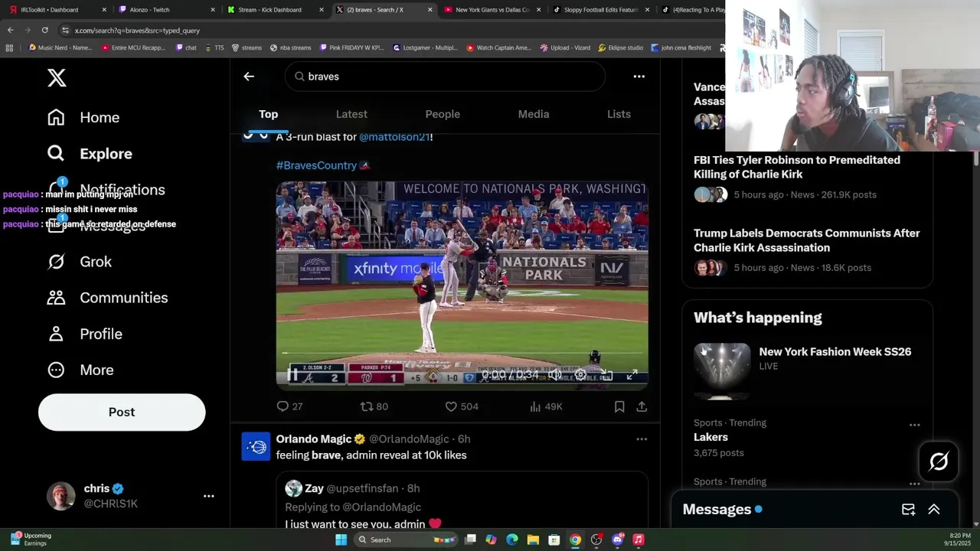The image size is (980, 551).
Task: Select the Top tab
Action: 268,114
